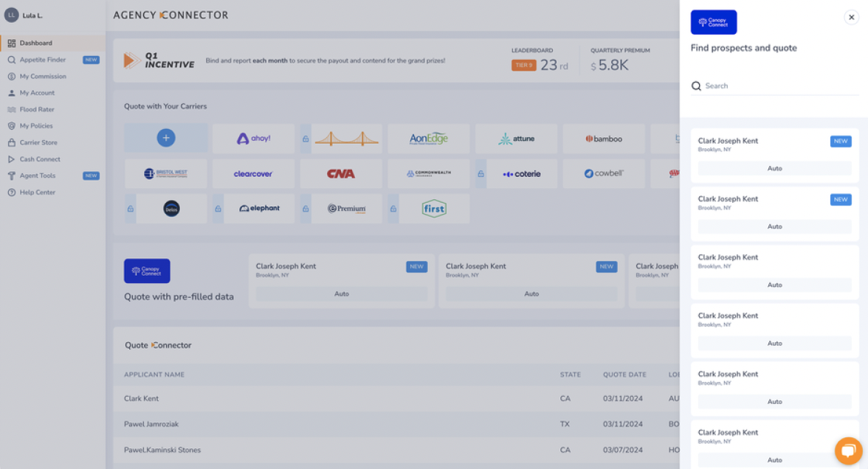868x469 pixels.
Task: Unlock the coterie carrier lock toggle
Action: click(x=481, y=173)
